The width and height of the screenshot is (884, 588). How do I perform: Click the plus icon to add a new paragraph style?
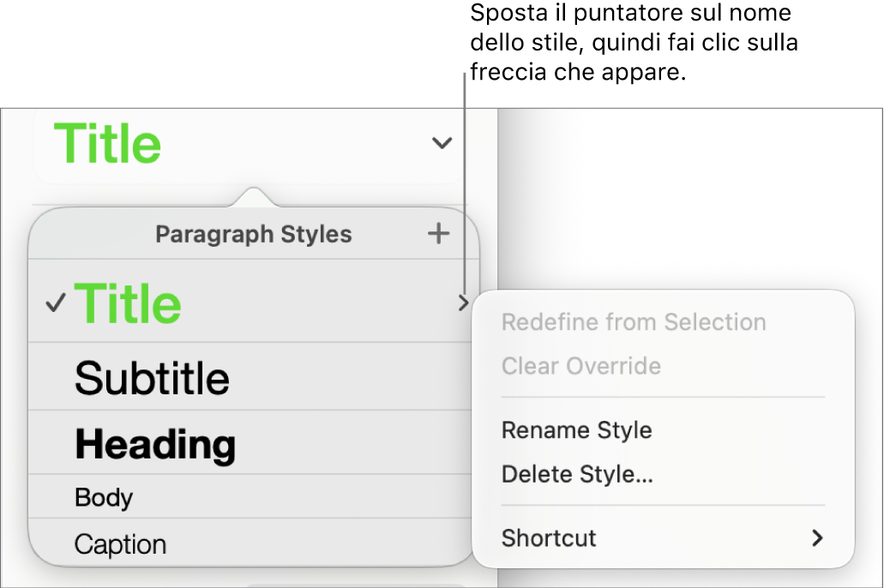(438, 233)
